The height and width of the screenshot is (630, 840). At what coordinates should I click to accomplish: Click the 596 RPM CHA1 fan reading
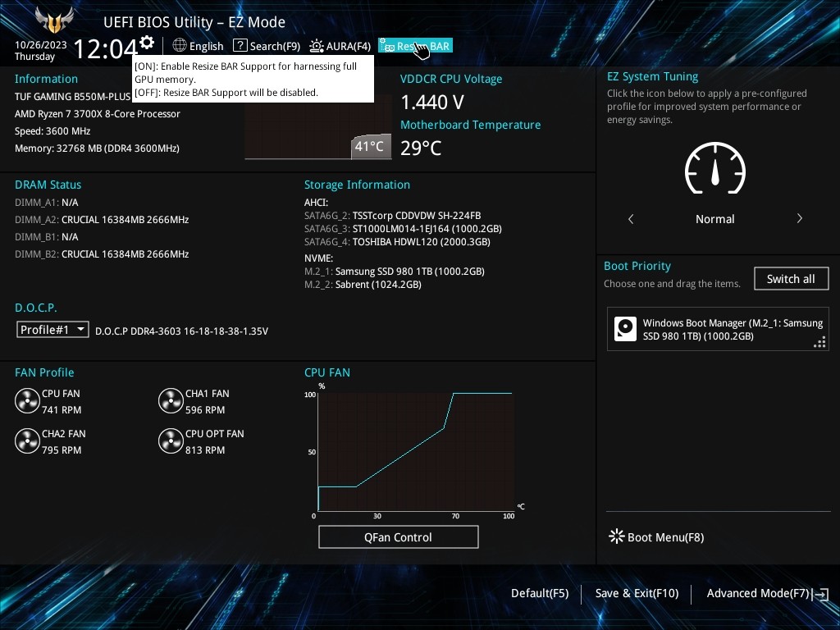coord(205,410)
